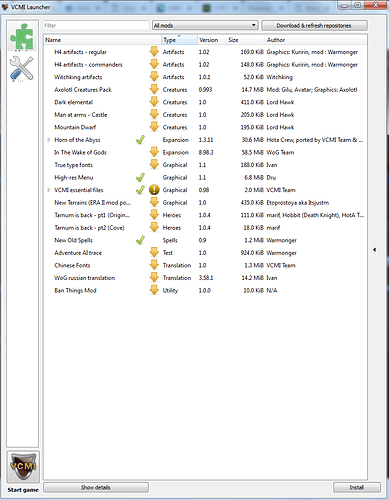
Task: Click download arrow for True type fonts
Action: tap(154, 165)
